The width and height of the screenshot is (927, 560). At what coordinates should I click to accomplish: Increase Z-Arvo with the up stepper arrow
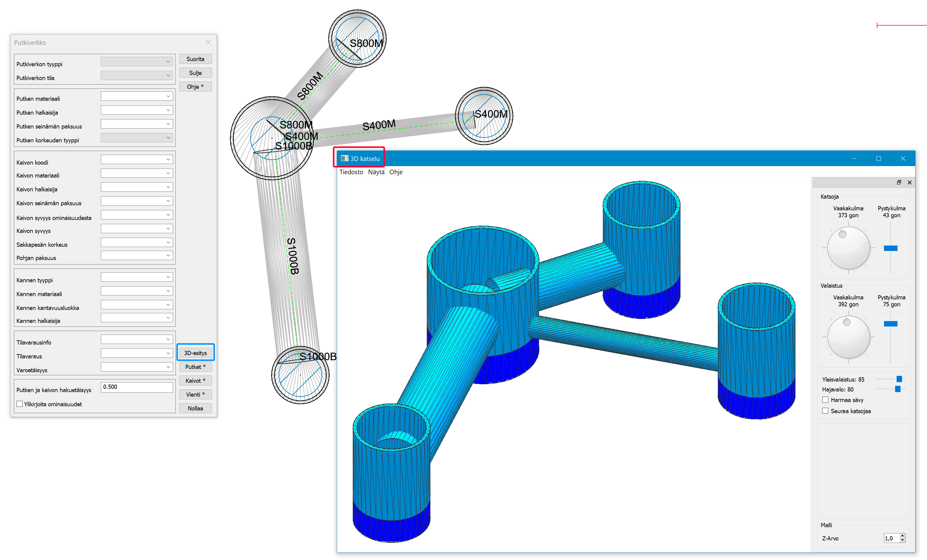pyautogui.click(x=902, y=536)
